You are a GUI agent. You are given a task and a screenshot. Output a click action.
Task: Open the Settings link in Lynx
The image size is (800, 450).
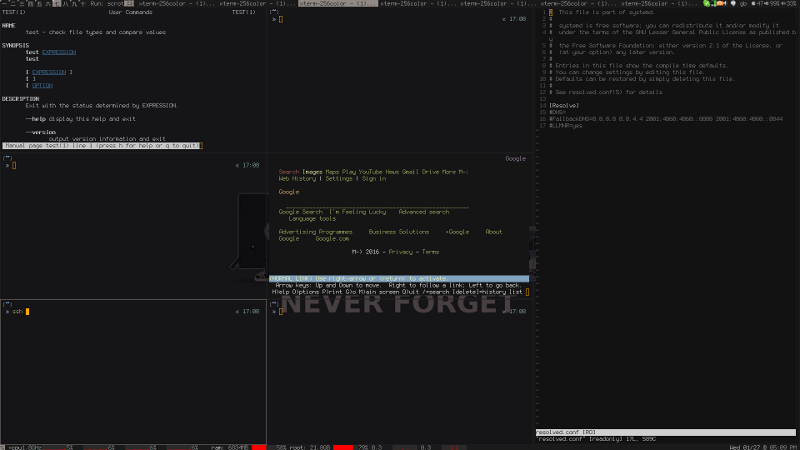pyautogui.click(x=339, y=179)
